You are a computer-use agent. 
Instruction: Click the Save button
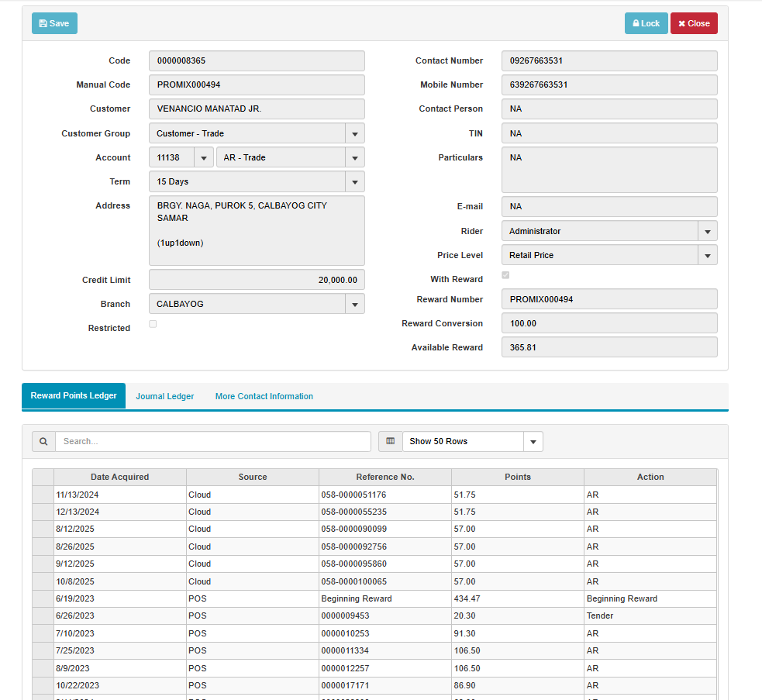click(x=54, y=23)
